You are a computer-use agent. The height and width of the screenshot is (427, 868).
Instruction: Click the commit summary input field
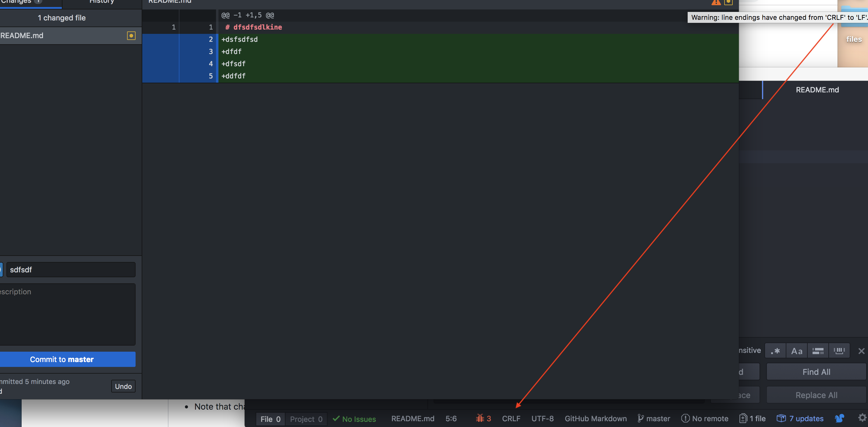[71, 270]
